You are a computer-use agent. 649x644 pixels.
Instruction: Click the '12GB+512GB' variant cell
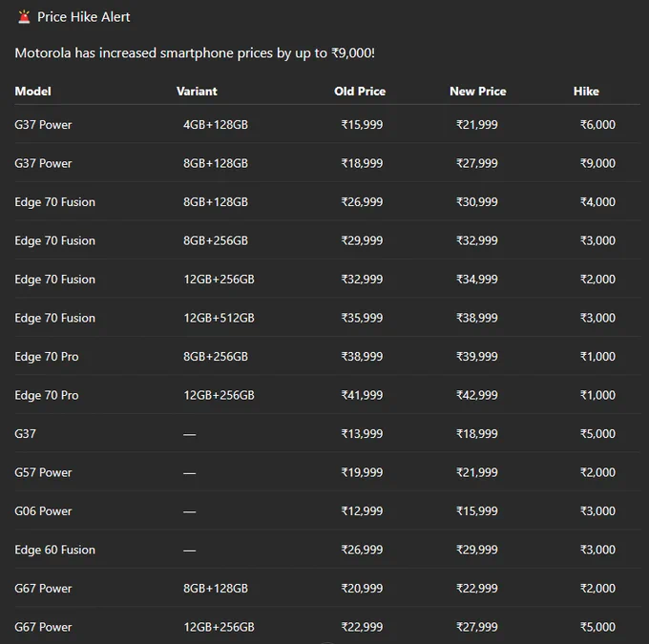[219, 318]
